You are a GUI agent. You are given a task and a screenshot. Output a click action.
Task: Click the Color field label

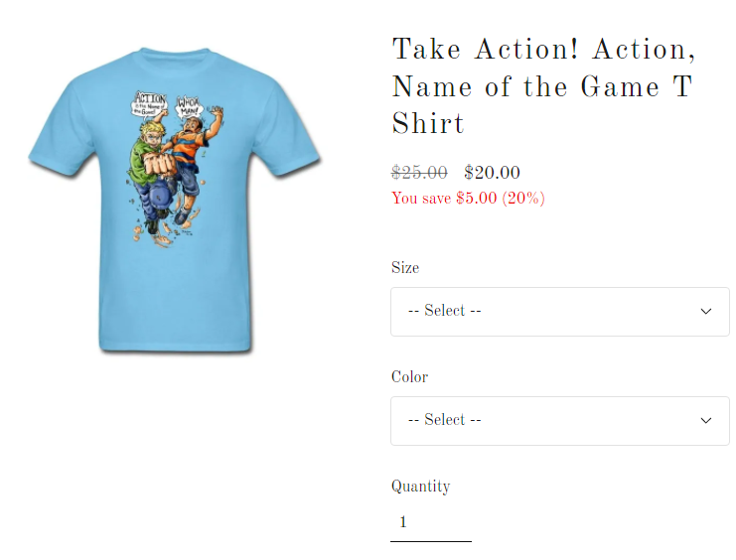click(x=410, y=377)
